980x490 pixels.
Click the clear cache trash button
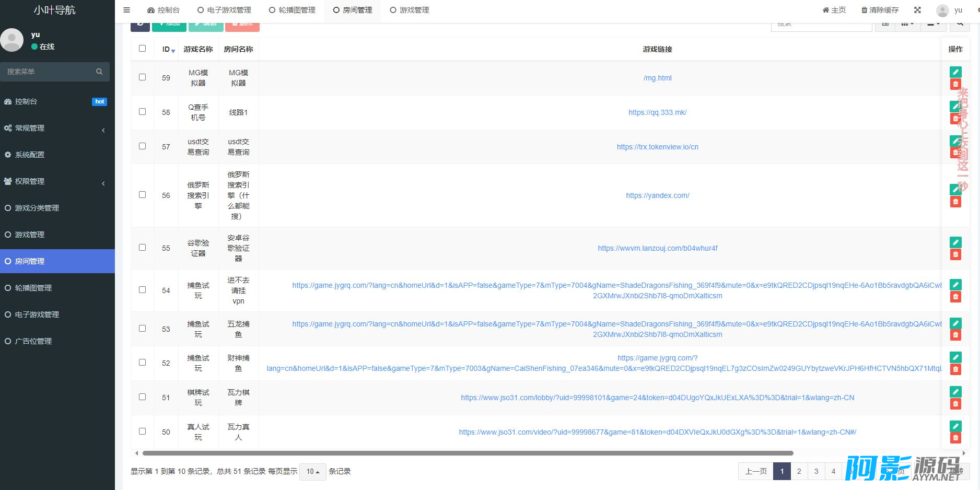880,10
